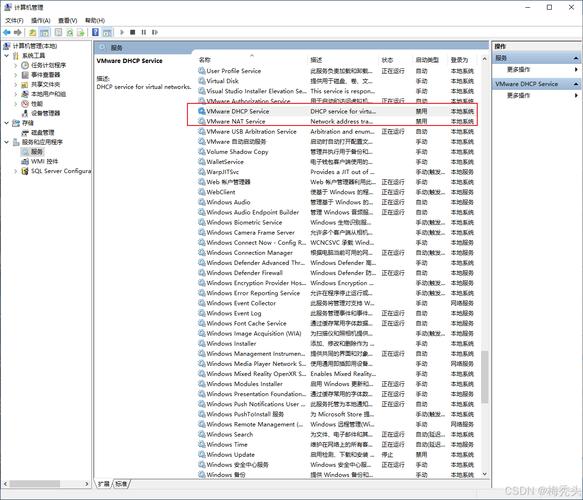
Task: Click the Stop Service square icon
Action: pyautogui.click(x=132, y=32)
